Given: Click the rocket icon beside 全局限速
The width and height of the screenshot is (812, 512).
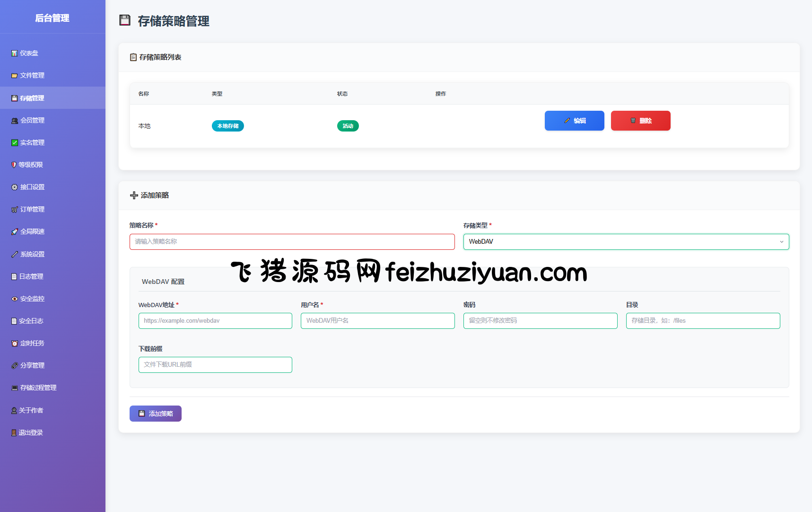Looking at the screenshot, I should (x=14, y=232).
